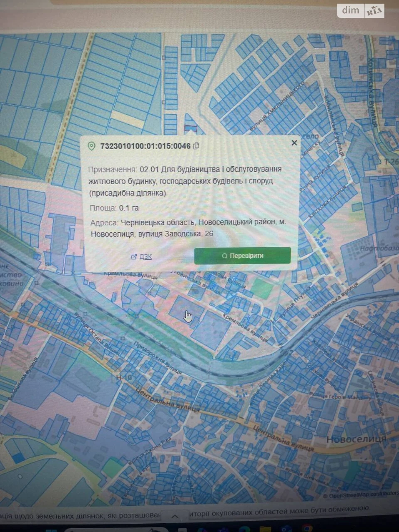Click the Н-10 road marker

[125, 377]
